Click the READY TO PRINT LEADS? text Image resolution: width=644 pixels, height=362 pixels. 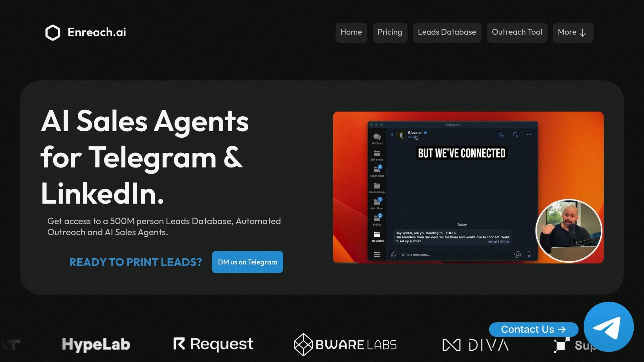tap(136, 262)
